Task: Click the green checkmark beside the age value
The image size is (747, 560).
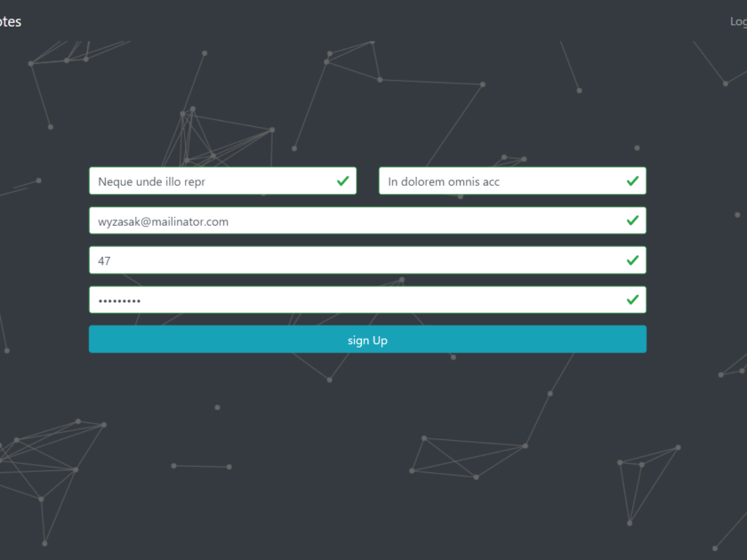Action: point(632,260)
